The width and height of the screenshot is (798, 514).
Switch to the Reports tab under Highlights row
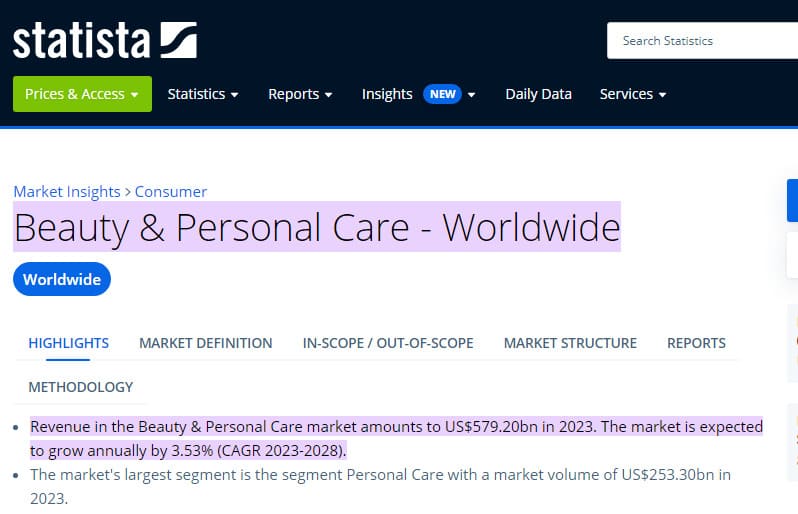point(696,343)
